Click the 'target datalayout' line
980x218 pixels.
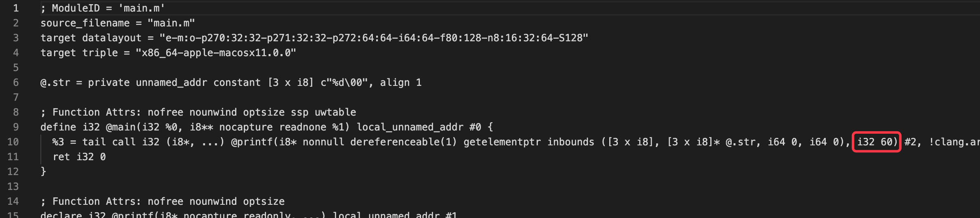pyautogui.click(x=314, y=38)
